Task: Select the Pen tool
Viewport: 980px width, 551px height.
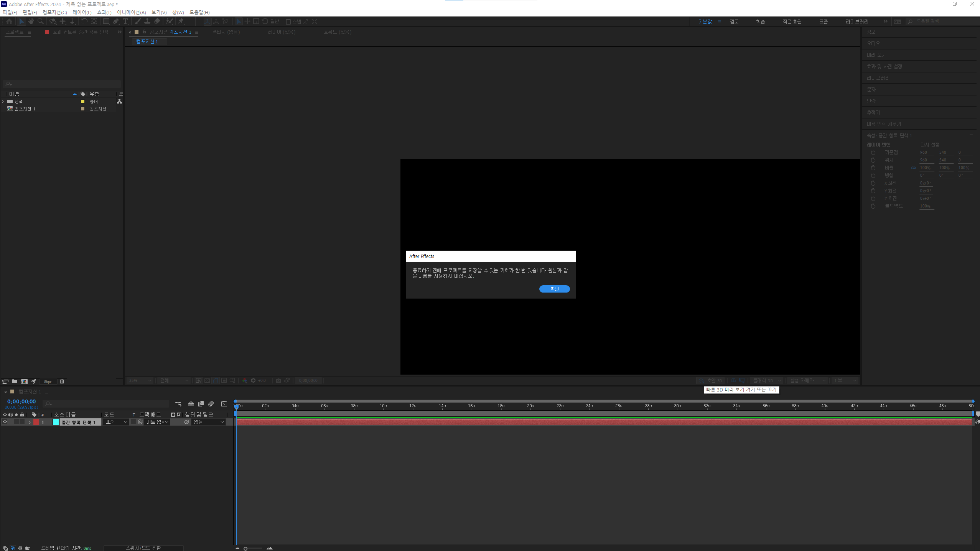Action: click(116, 21)
